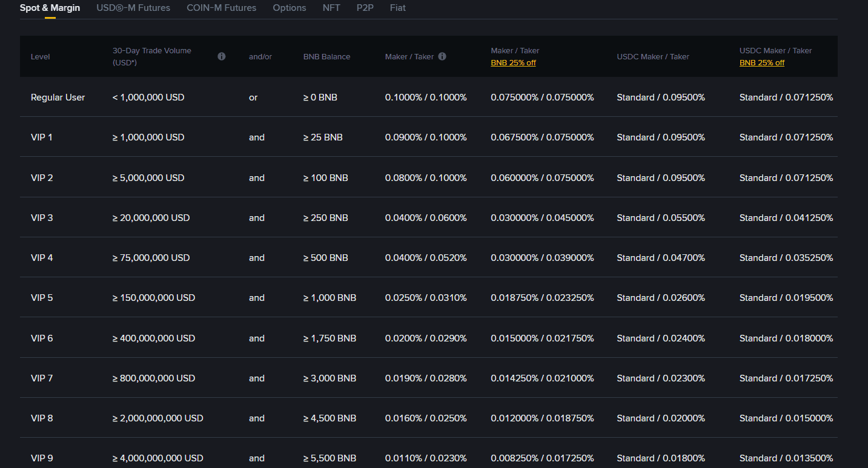The image size is (868, 468).
Task: Click the Regular User level label
Action: (58, 97)
